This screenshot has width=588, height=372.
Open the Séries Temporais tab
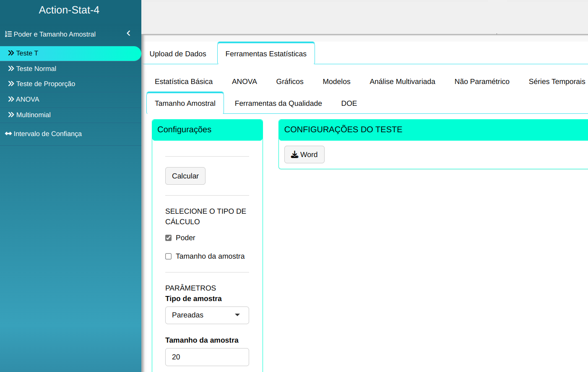(557, 81)
